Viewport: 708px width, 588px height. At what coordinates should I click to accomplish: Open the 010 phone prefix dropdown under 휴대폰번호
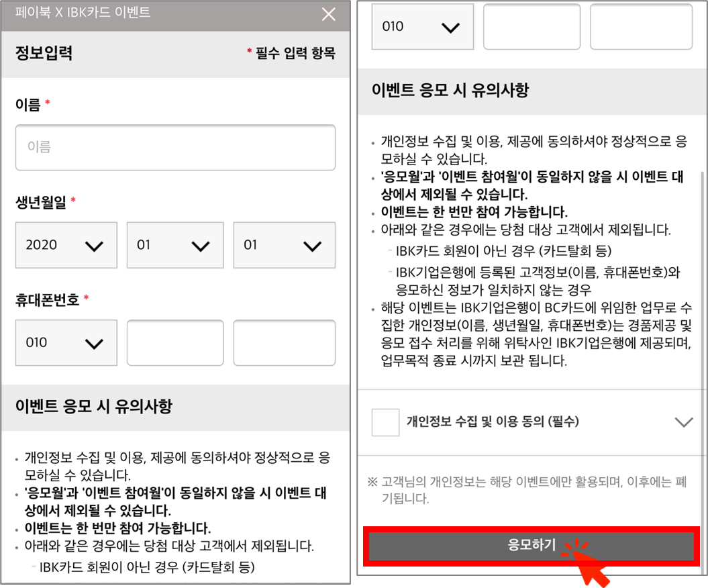[x=66, y=343]
